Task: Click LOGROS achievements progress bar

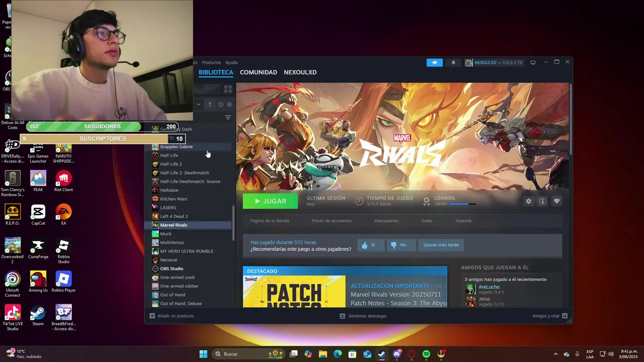Action: (x=462, y=204)
